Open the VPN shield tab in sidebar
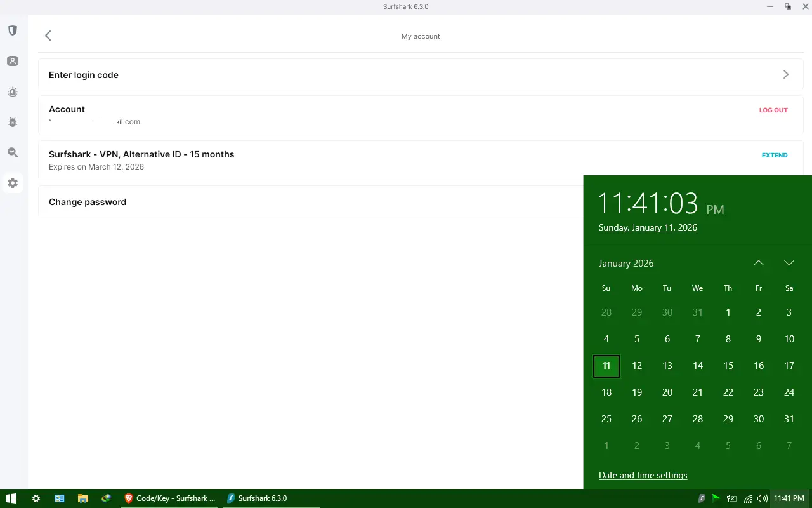Image resolution: width=812 pixels, height=508 pixels. point(13,30)
